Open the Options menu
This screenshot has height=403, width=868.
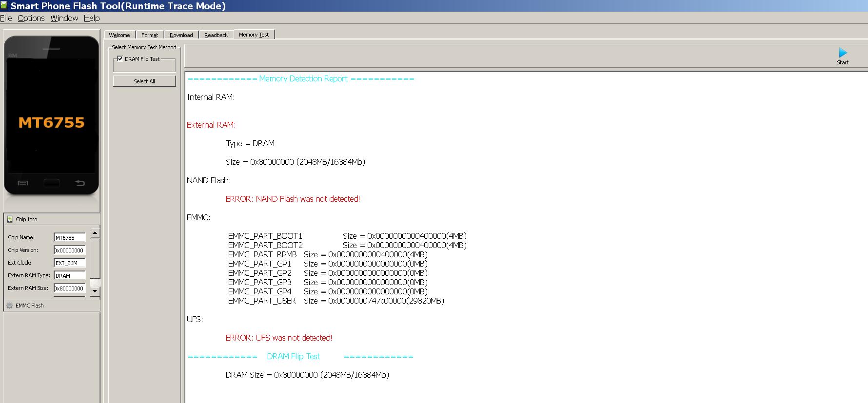point(31,18)
